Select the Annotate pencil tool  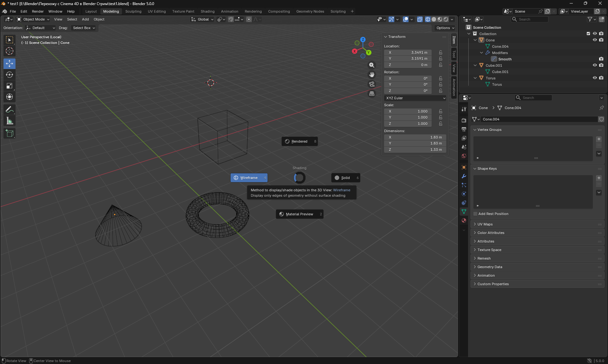click(9, 110)
